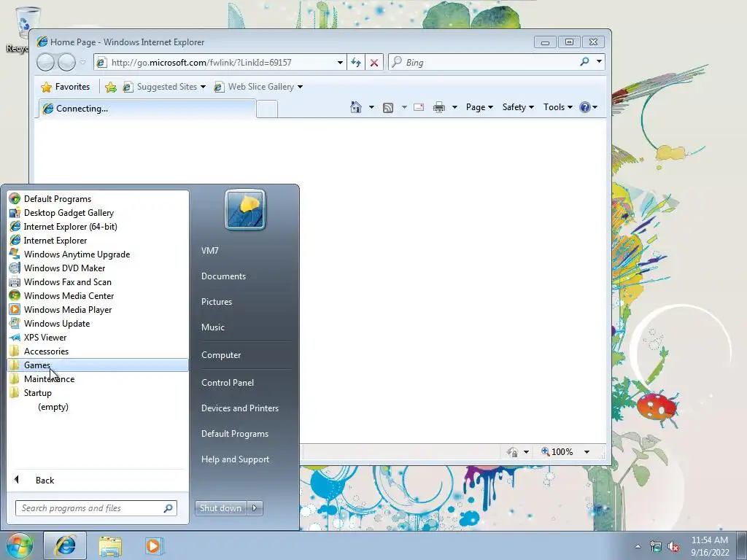The image size is (747, 560).
Task: Click Add to Favorites Bar star icon
Action: tap(111, 87)
